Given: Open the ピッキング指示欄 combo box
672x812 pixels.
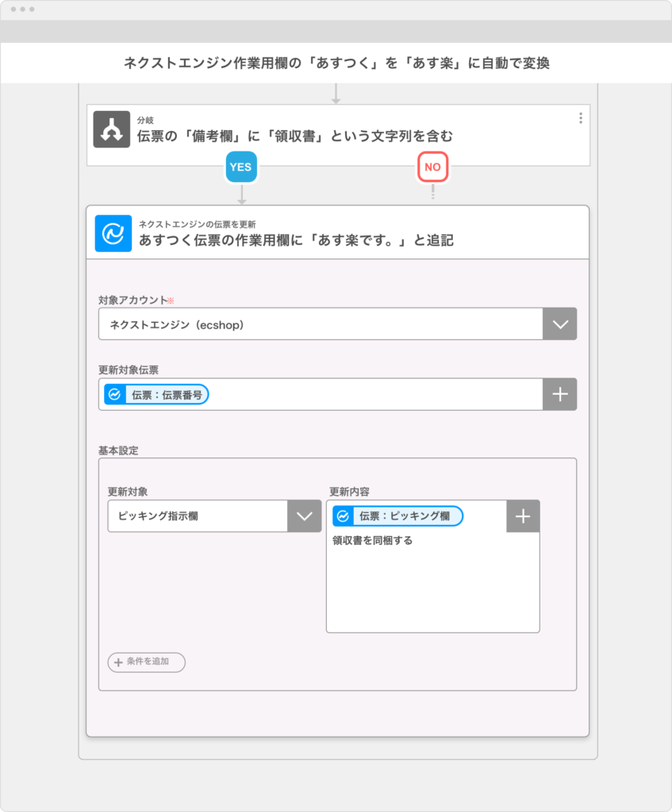Looking at the screenshot, I should tap(214, 515).
